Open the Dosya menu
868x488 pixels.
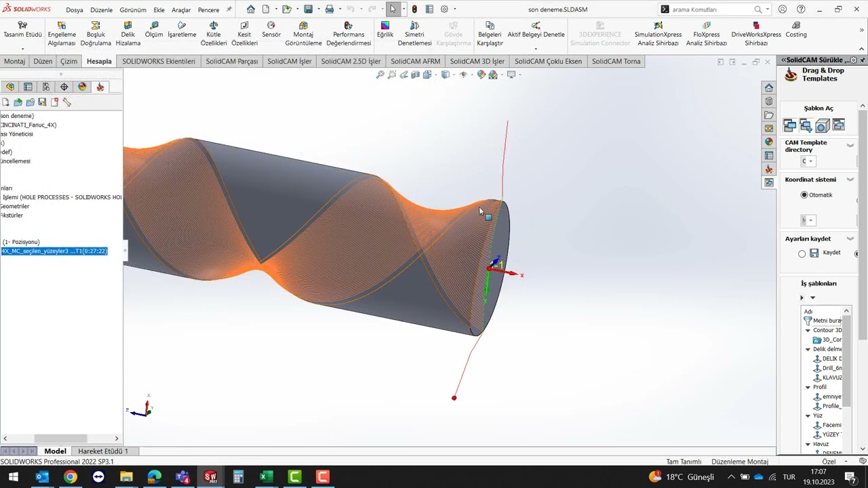pyautogui.click(x=75, y=10)
